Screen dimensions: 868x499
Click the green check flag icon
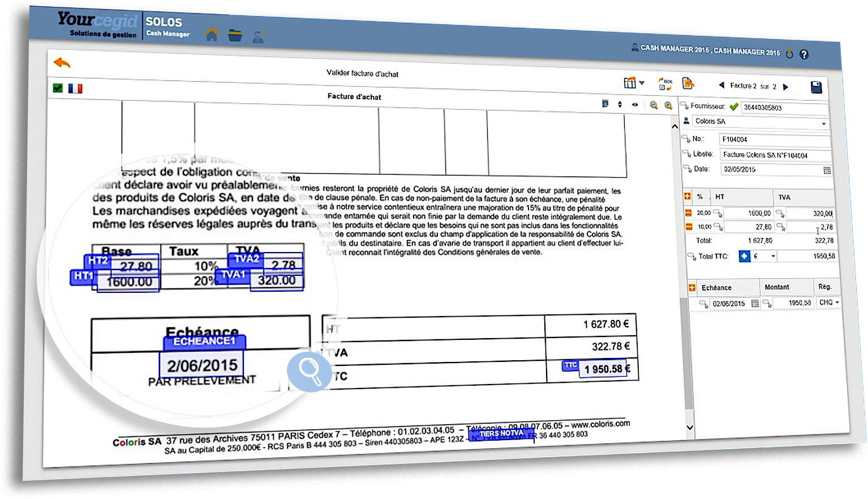coord(58,88)
